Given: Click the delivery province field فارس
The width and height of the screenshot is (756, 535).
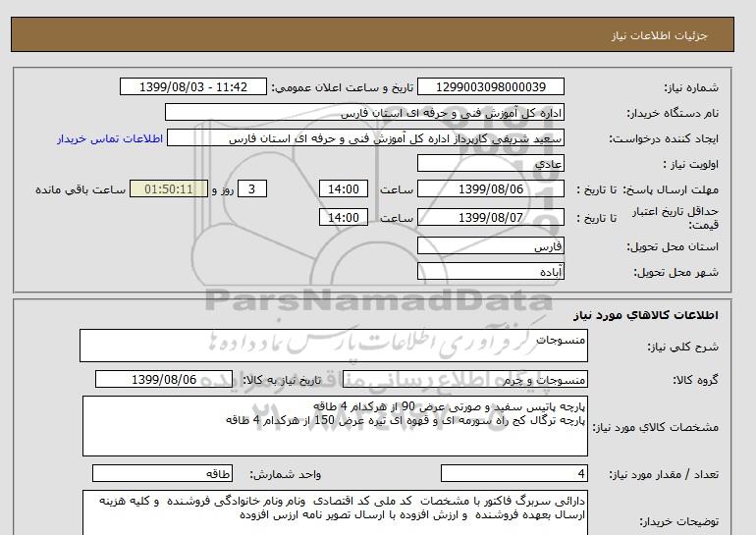Looking at the screenshot, I should tap(490, 245).
